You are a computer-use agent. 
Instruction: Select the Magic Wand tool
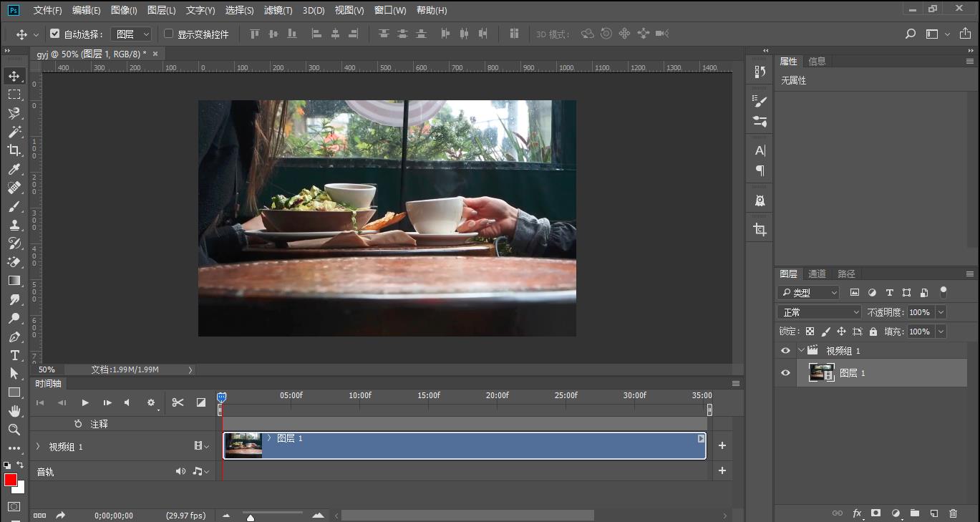click(14, 132)
